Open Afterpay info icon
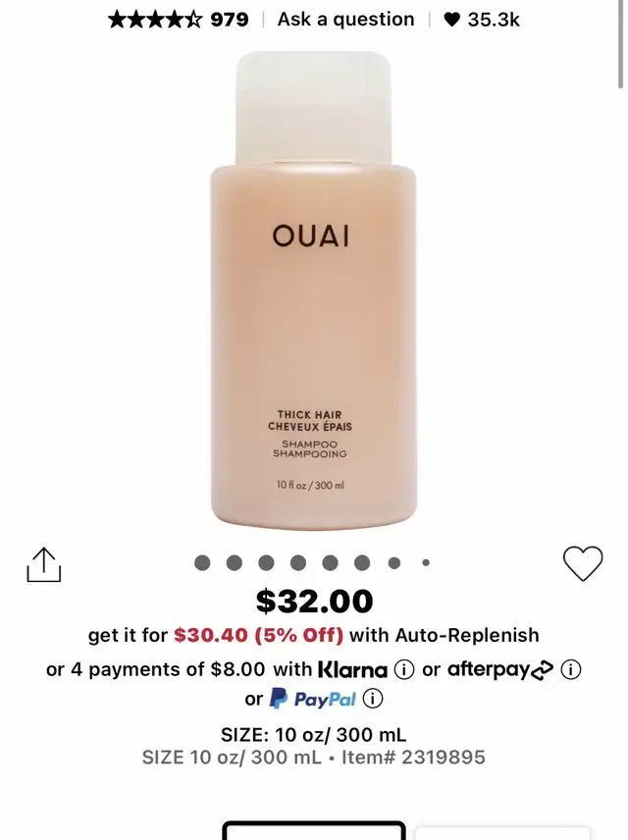Image resolution: width=628 pixels, height=840 pixels. pyautogui.click(x=571, y=669)
